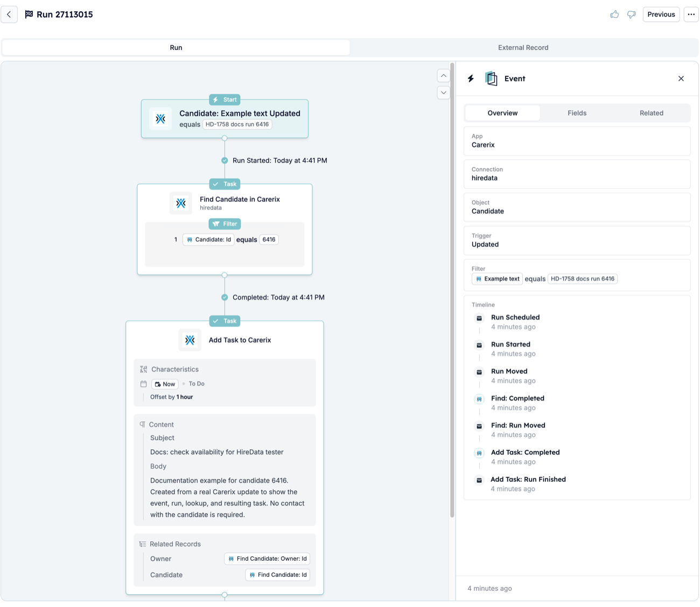Click the HD-1758 docs run 6416 chip in Start card
This screenshot has width=700, height=607.
[x=237, y=124]
